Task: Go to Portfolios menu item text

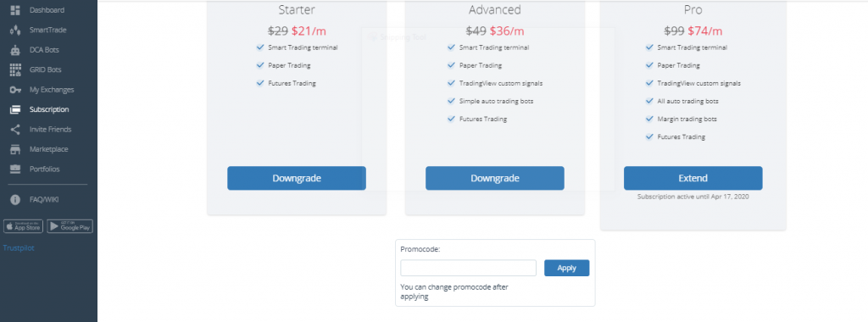Action: tap(45, 169)
